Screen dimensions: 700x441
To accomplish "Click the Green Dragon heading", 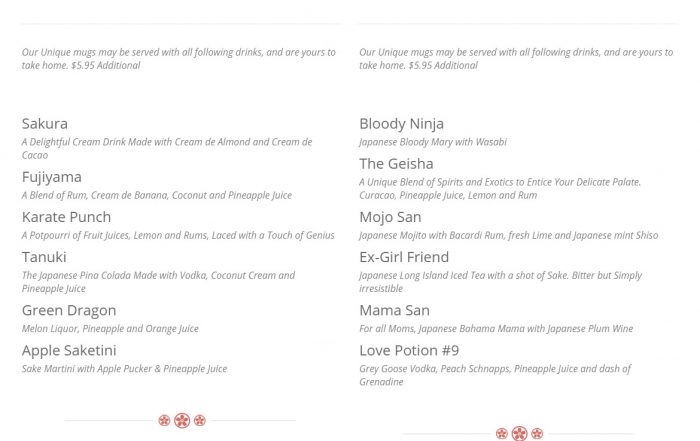I will (x=69, y=310).
